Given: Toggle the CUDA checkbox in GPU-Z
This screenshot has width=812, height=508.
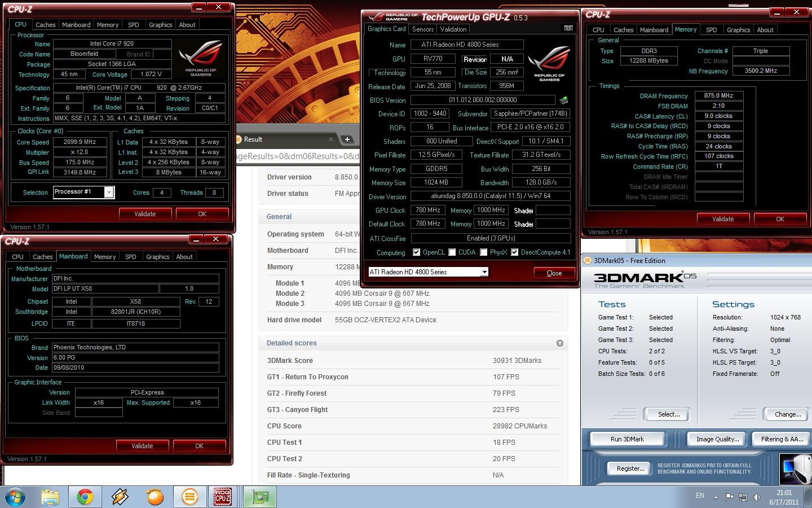Looking at the screenshot, I should (x=452, y=252).
